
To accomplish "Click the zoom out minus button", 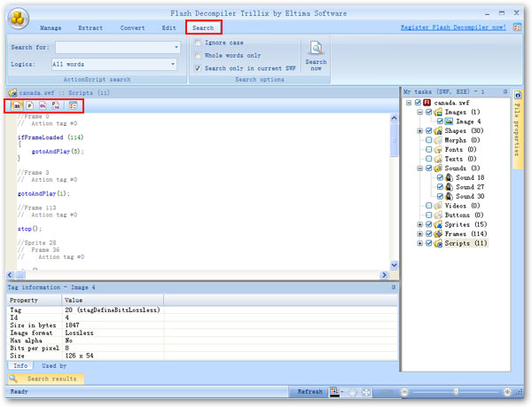I will coord(404,392).
